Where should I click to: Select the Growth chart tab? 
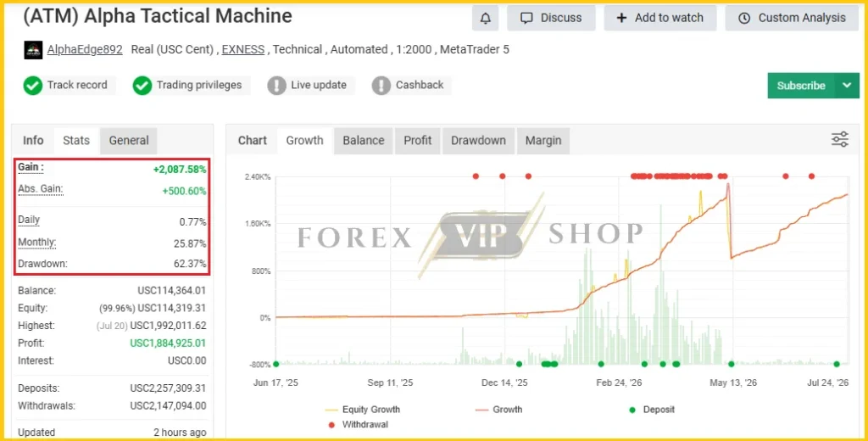point(304,141)
